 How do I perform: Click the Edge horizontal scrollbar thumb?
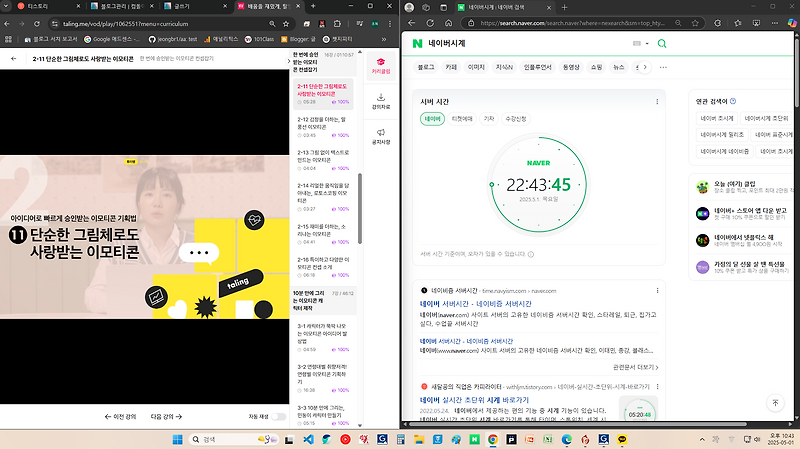(577, 424)
